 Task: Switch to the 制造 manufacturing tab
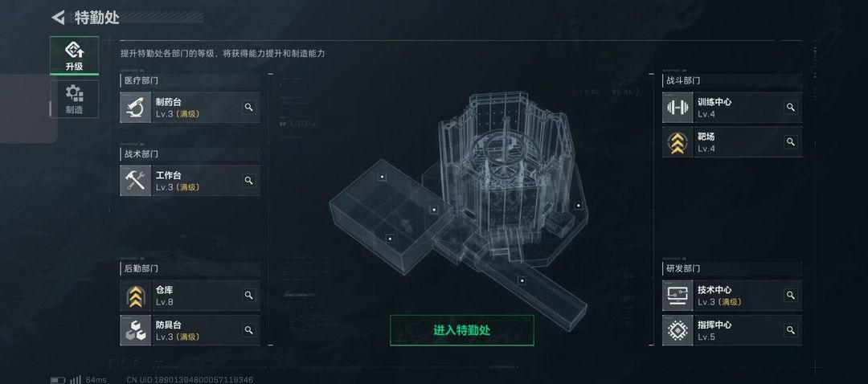click(x=74, y=99)
